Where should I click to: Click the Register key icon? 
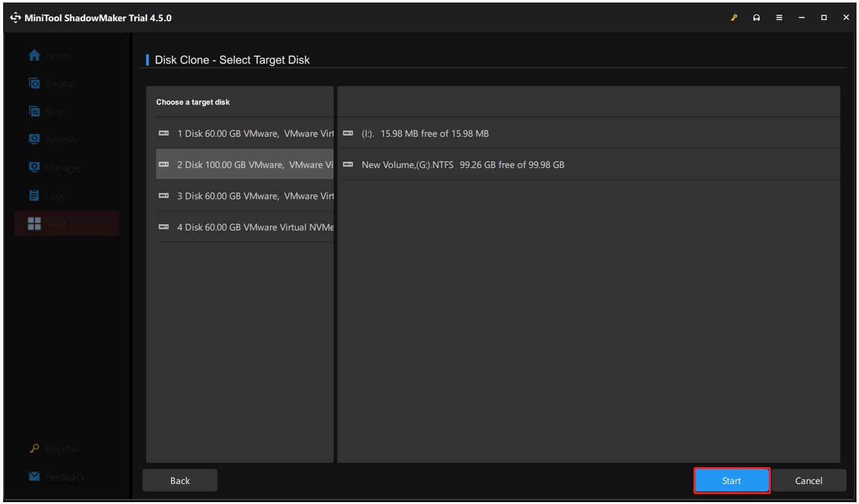(x=35, y=448)
